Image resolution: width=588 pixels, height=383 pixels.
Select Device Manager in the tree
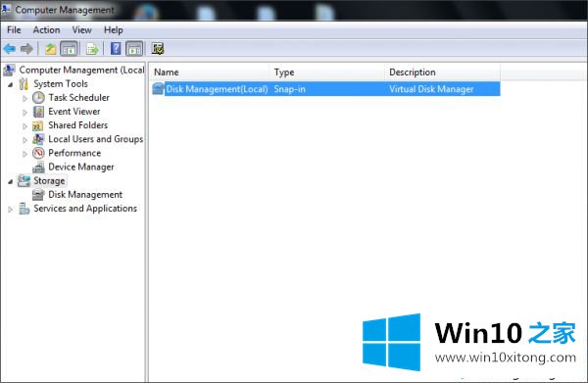(x=81, y=167)
